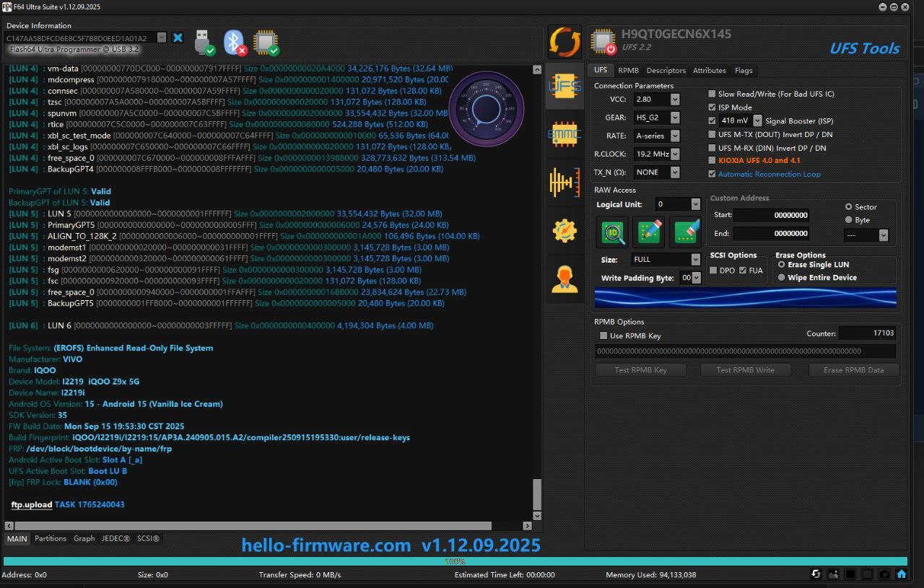
Task: Switch to the Flags tab
Action: click(x=744, y=71)
